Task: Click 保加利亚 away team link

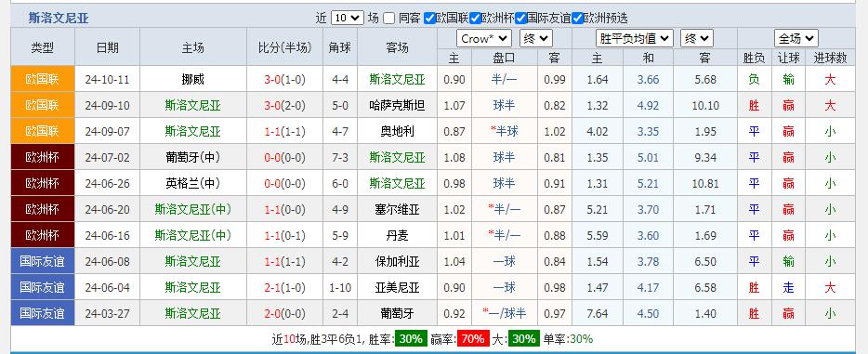Action: pos(397,261)
